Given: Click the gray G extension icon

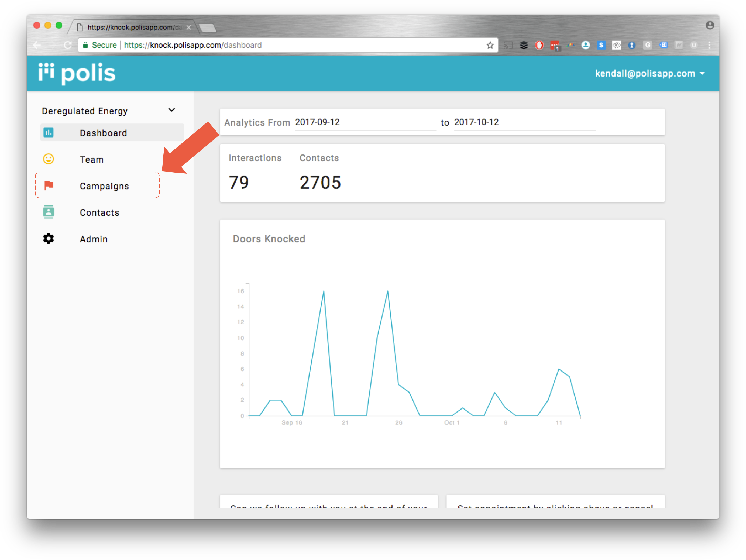Looking at the screenshot, I should coord(648,45).
